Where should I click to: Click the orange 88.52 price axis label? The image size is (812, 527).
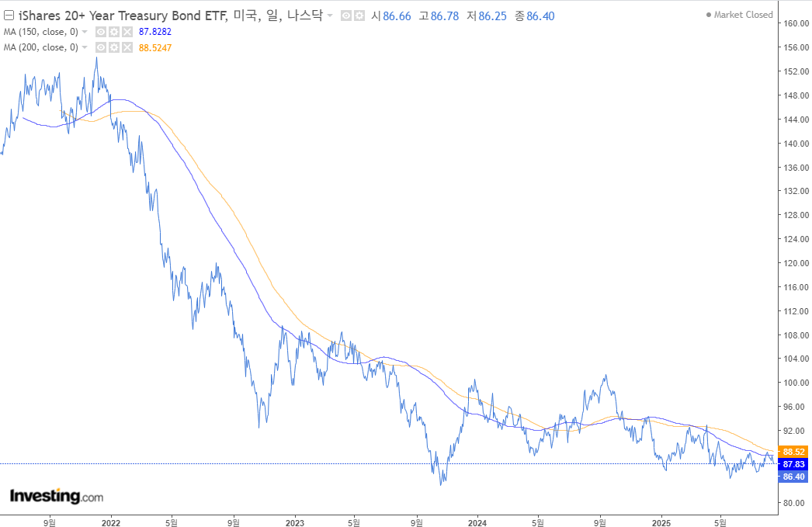[793, 452]
